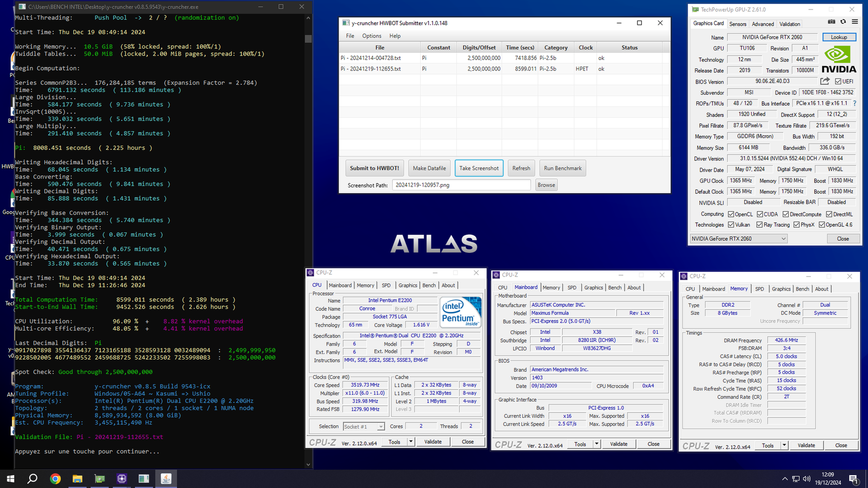Toggle the Vulkan checkbox
The image size is (868, 488).
tap(731, 225)
